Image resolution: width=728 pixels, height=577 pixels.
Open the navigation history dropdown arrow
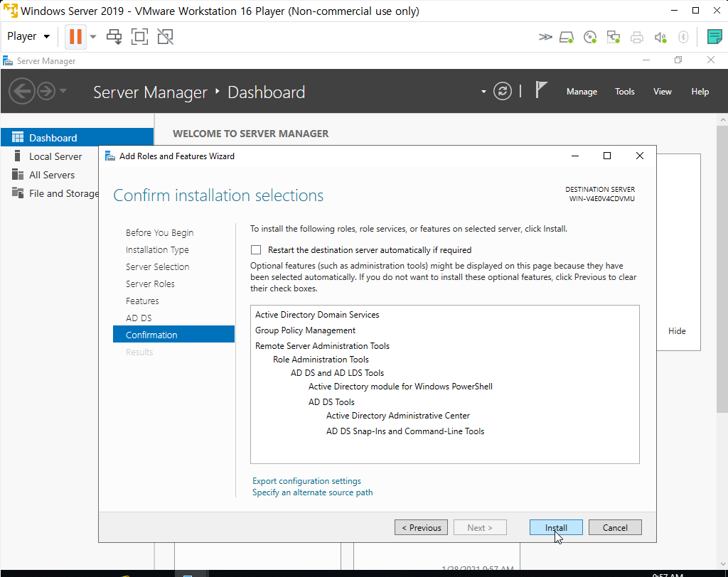pos(63,91)
